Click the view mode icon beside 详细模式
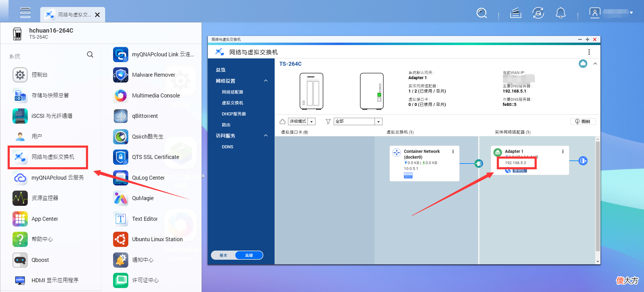The image size is (644, 292). 283,121
